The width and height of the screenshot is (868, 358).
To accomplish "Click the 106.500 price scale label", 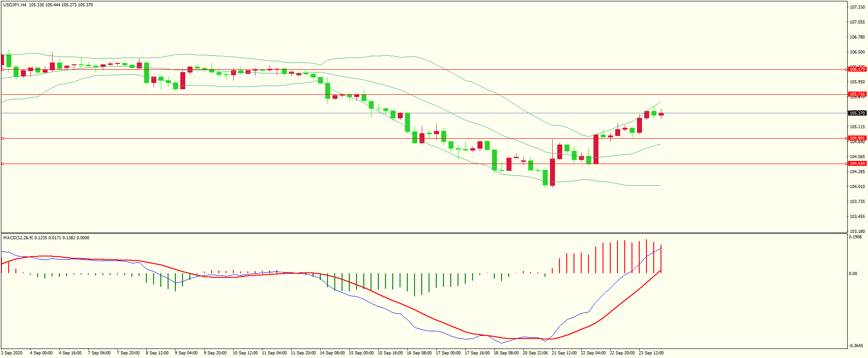I will pyautogui.click(x=857, y=52).
